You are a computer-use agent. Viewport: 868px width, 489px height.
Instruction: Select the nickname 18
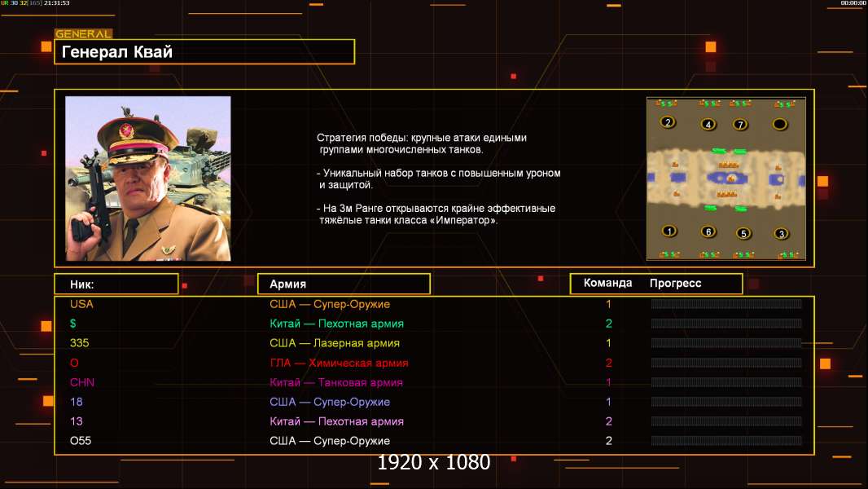point(77,402)
